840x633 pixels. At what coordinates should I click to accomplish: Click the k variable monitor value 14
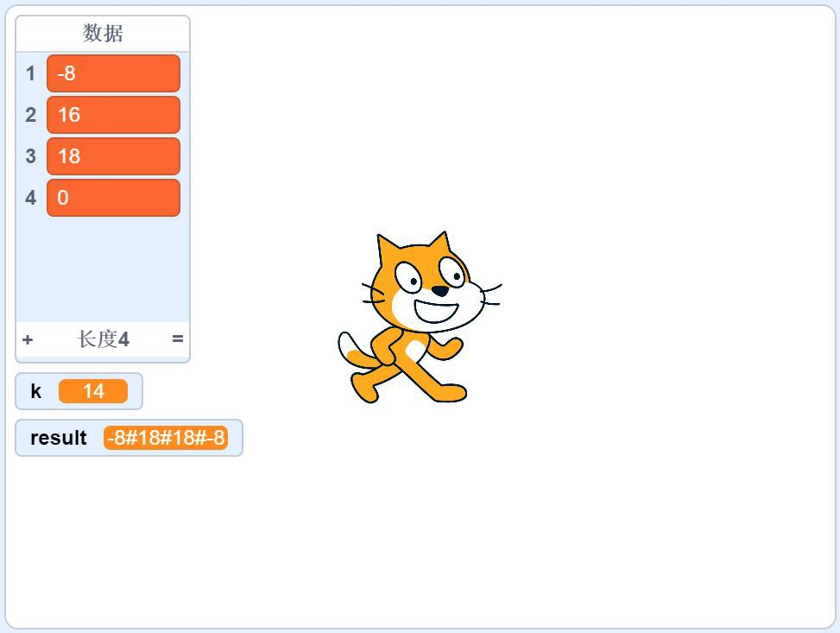[x=93, y=391]
